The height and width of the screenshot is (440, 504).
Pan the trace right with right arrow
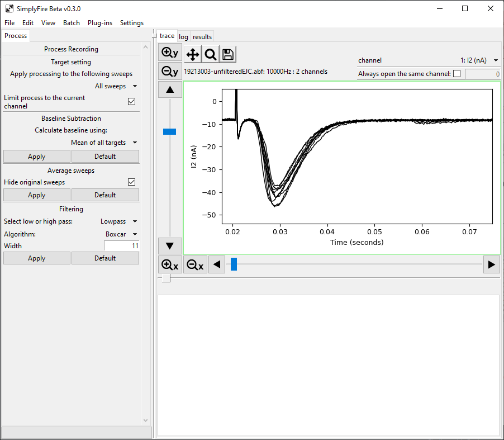pyautogui.click(x=492, y=264)
